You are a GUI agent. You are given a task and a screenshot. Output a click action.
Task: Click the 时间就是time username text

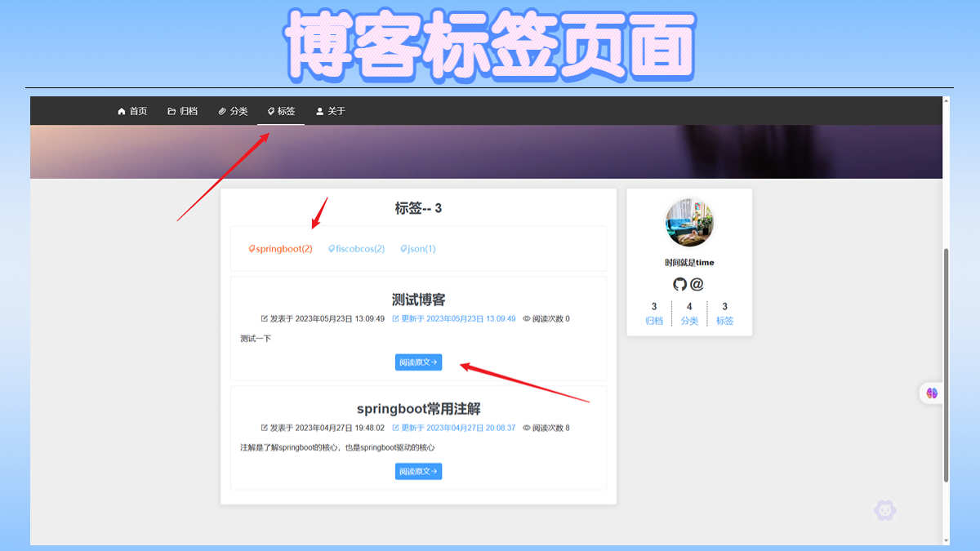point(689,263)
